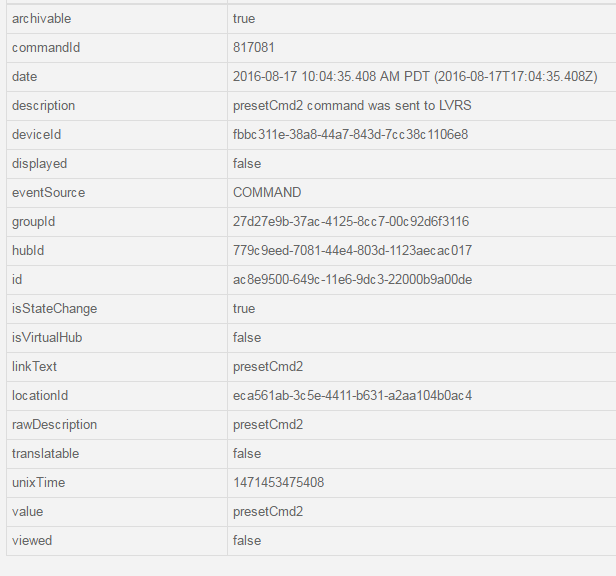Image resolution: width=616 pixels, height=576 pixels.
Task: Select the groupId GUID value
Action: click(351, 222)
